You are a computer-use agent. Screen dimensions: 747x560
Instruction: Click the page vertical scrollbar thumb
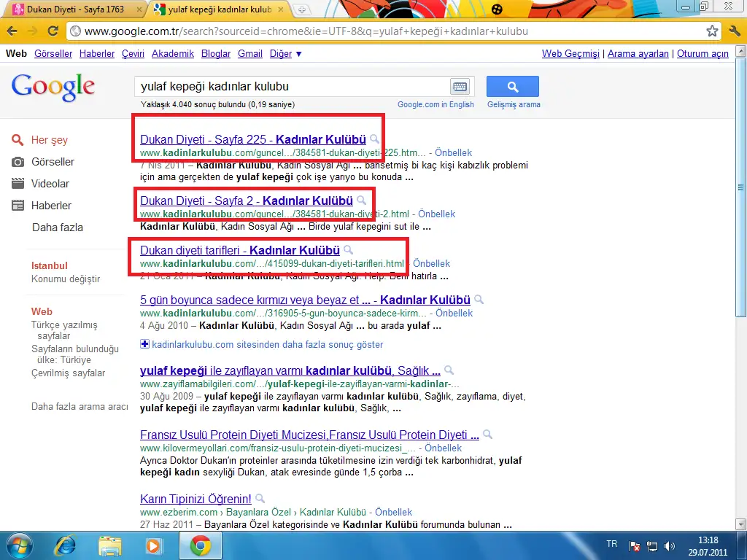tap(741, 188)
